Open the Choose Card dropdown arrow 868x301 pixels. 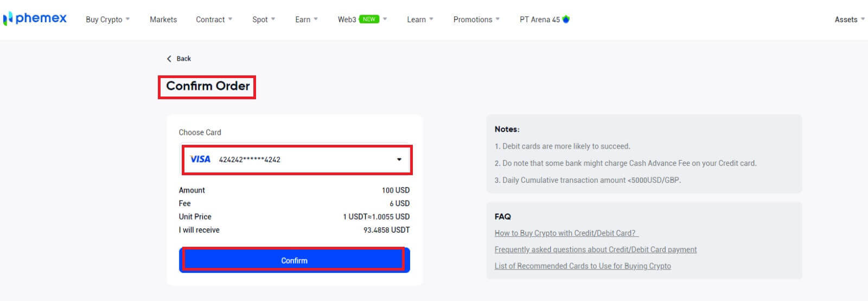(x=399, y=159)
